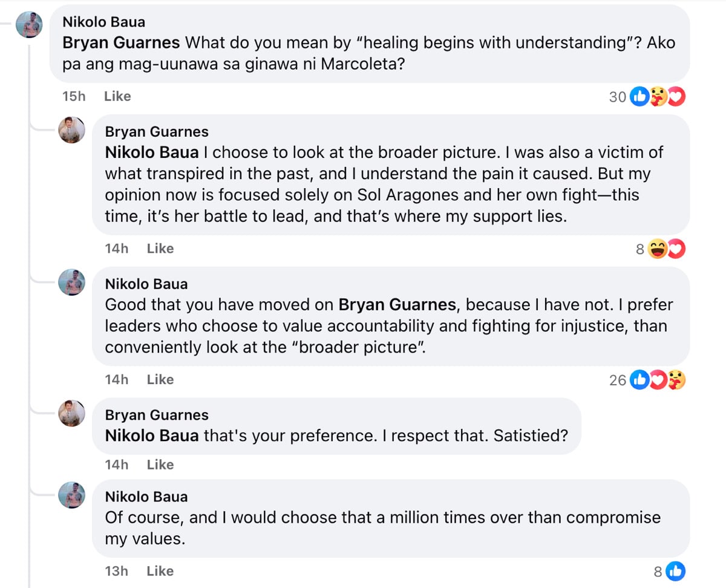Like the "that's your preference" reply

[160, 465]
